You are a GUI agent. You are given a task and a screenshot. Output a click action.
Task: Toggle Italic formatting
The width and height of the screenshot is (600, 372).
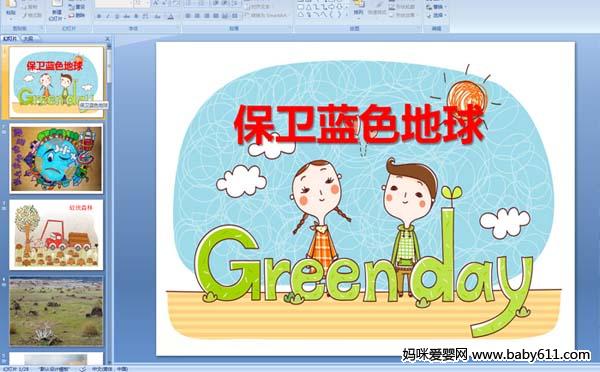point(108,16)
